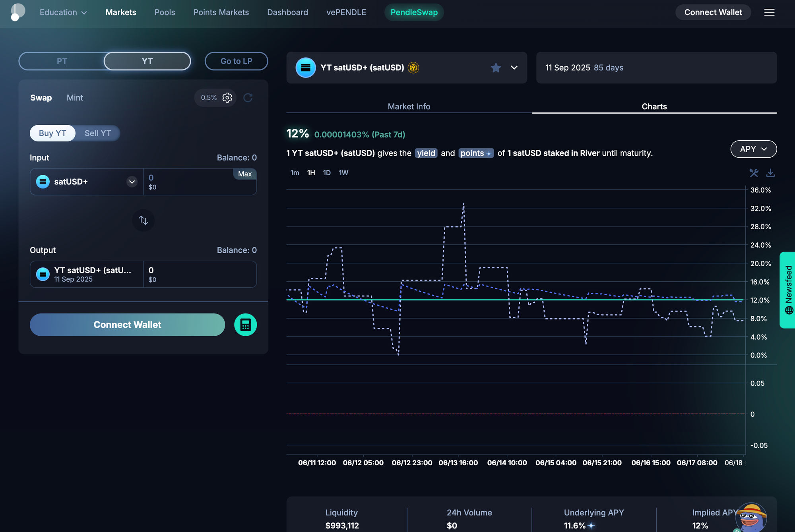Expand the satUSD+ input token selector

132,182
